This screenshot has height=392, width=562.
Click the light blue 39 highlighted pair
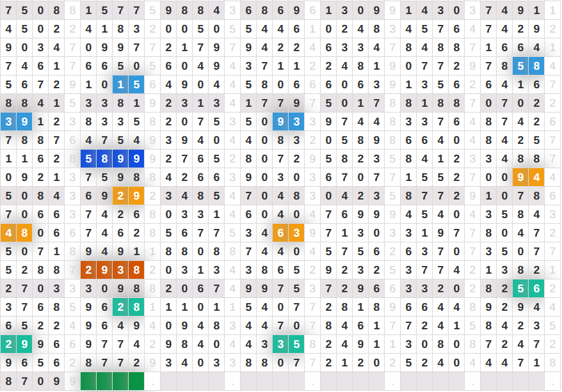(x=16, y=122)
